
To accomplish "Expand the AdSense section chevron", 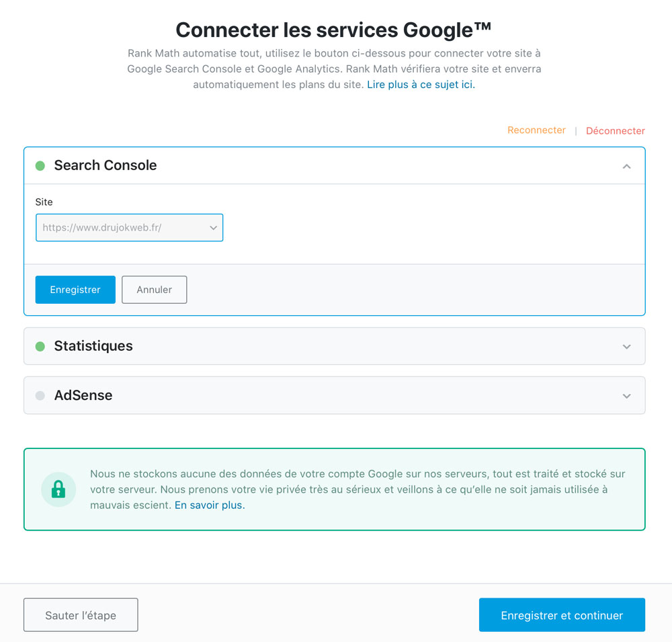I will pyautogui.click(x=626, y=396).
